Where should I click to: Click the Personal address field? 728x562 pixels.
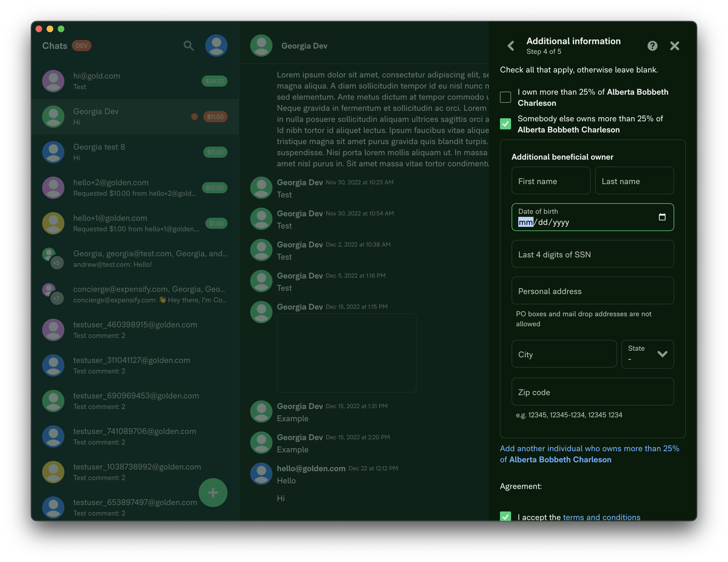click(593, 290)
